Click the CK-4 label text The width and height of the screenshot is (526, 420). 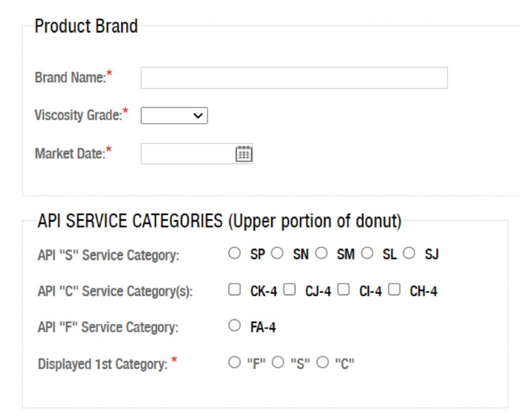pos(264,291)
